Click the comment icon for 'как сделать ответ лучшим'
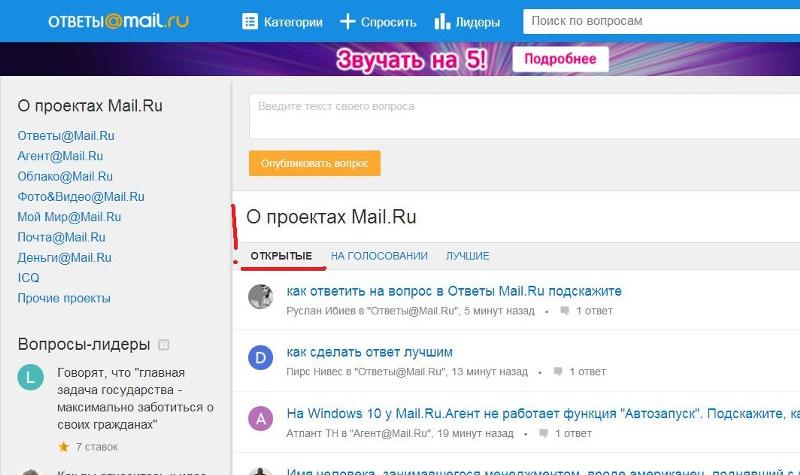800x475 pixels. (x=558, y=371)
